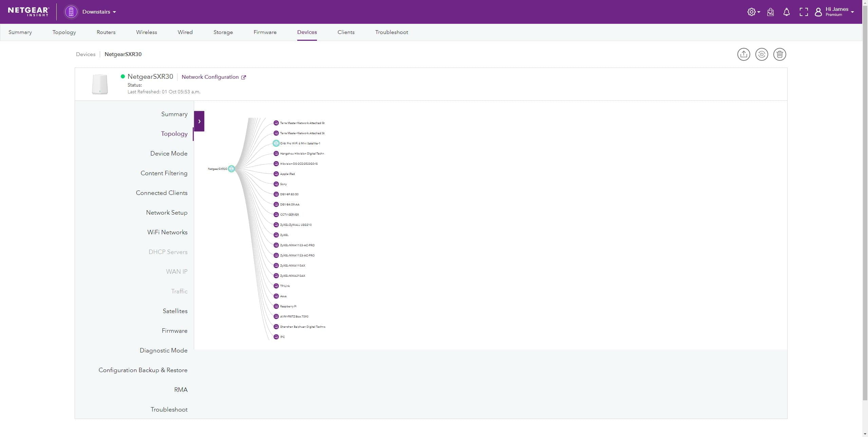Click the delete device trash icon
Viewport: 868px width, 437px height.
779,54
